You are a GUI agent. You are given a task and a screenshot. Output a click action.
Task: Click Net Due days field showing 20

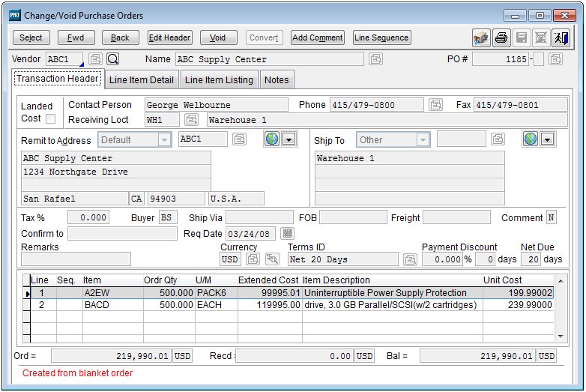pos(531,259)
